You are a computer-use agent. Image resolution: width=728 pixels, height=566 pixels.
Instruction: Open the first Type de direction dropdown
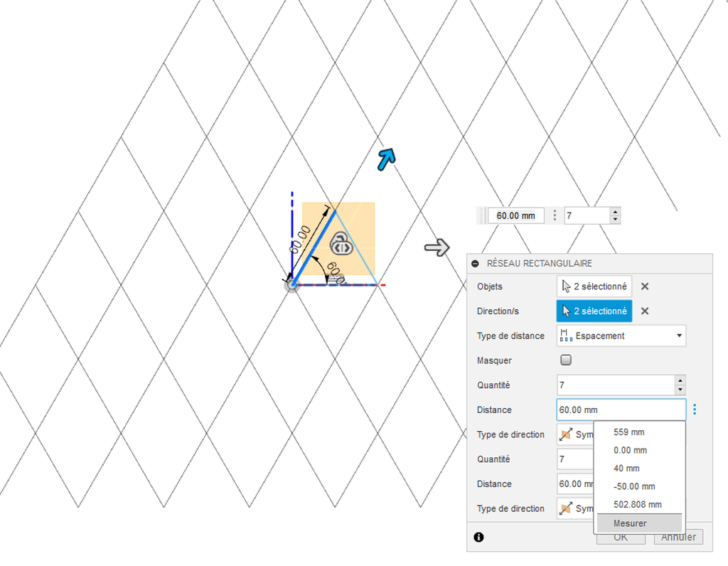pyautogui.click(x=574, y=434)
